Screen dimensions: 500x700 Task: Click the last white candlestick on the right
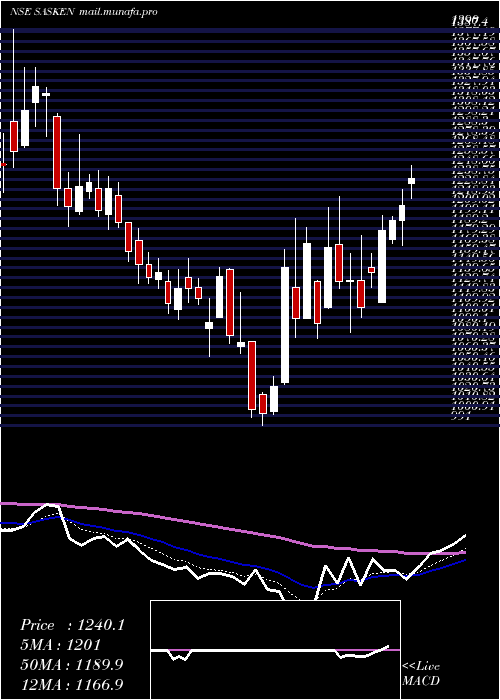pos(412,181)
